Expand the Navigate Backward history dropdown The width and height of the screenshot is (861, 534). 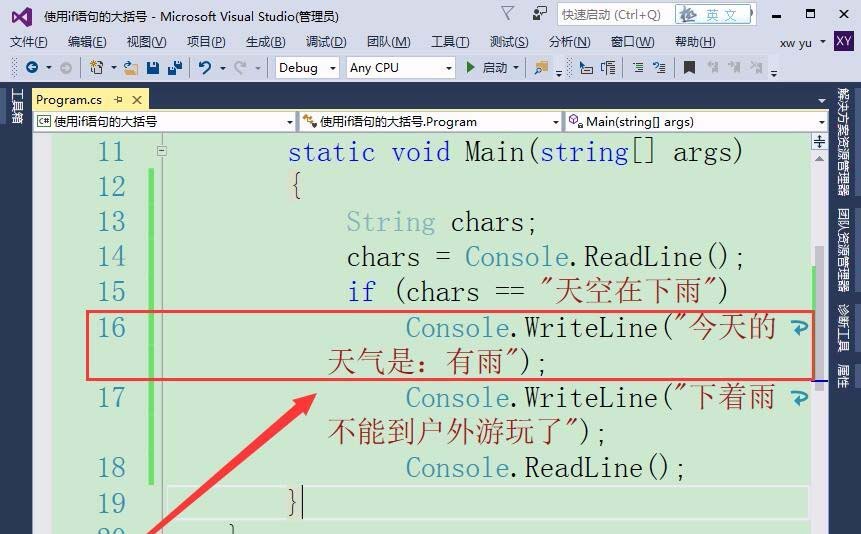click(49, 68)
